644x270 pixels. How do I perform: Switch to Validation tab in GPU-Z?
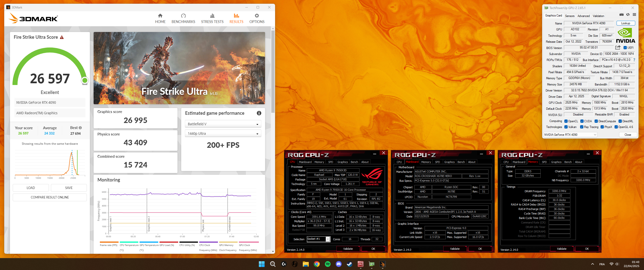(598, 16)
